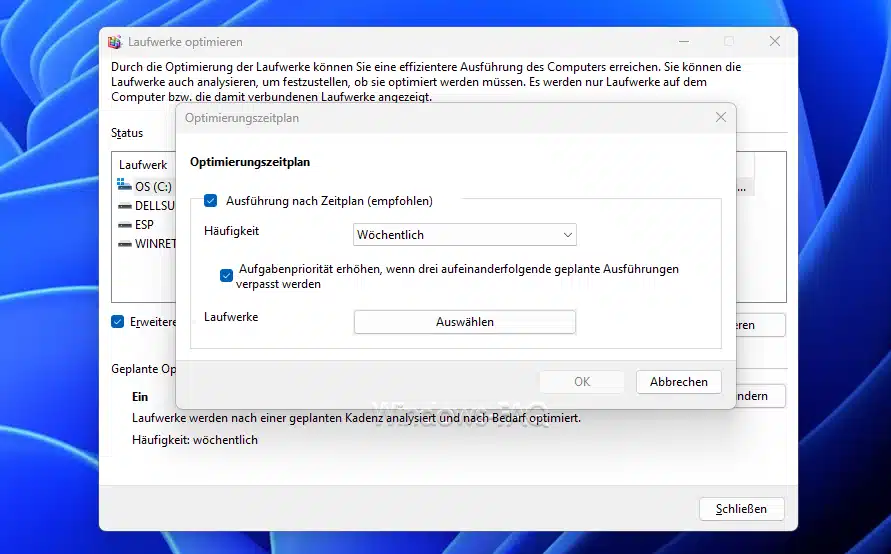The image size is (891, 554).
Task: Select the DELLSU drive icon in list
Action: point(124,206)
